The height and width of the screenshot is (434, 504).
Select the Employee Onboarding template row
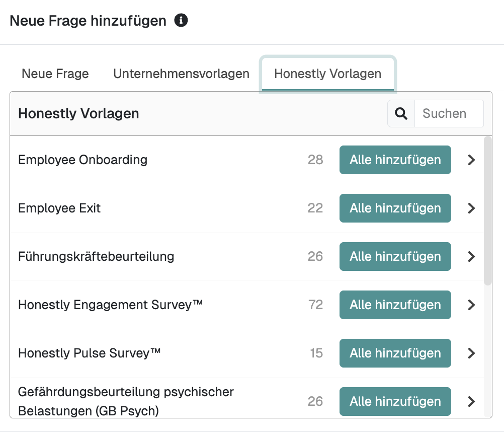tap(82, 160)
